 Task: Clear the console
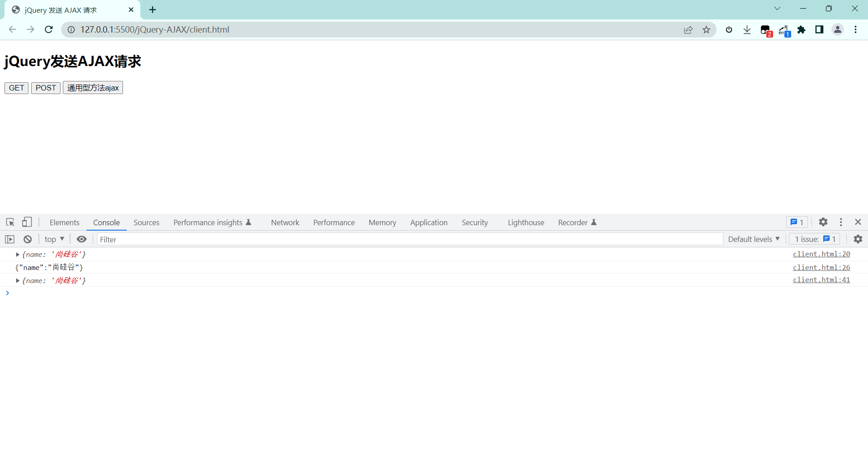(x=28, y=239)
